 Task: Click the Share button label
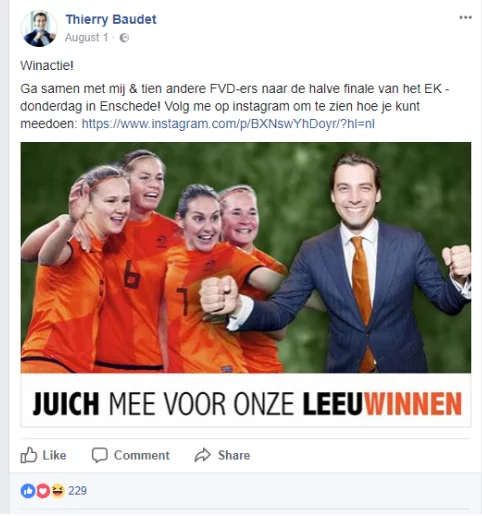click(x=234, y=455)
